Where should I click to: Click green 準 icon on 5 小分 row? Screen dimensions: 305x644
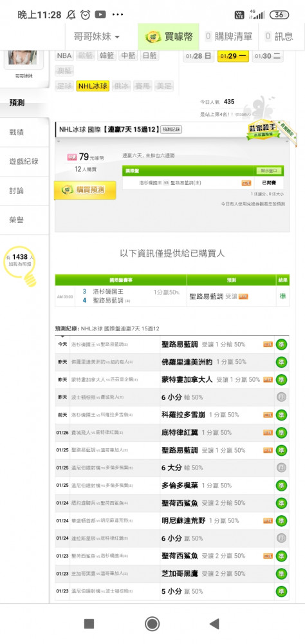(x=282, y=591)
